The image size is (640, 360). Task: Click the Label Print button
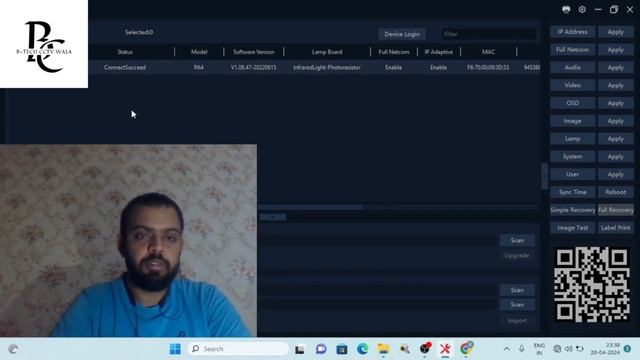[616, 228]
